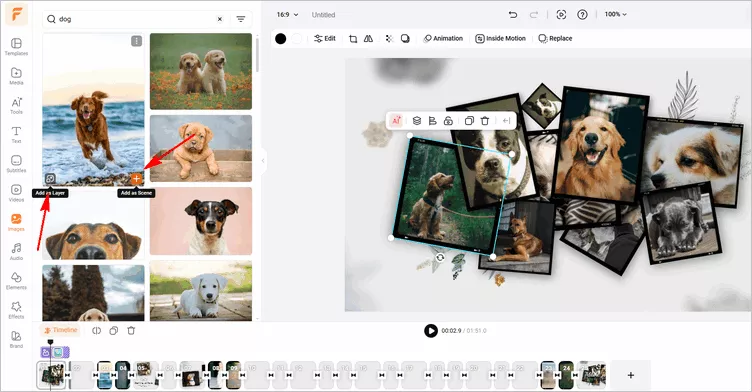Lock the selected photo

pos(448,121)
